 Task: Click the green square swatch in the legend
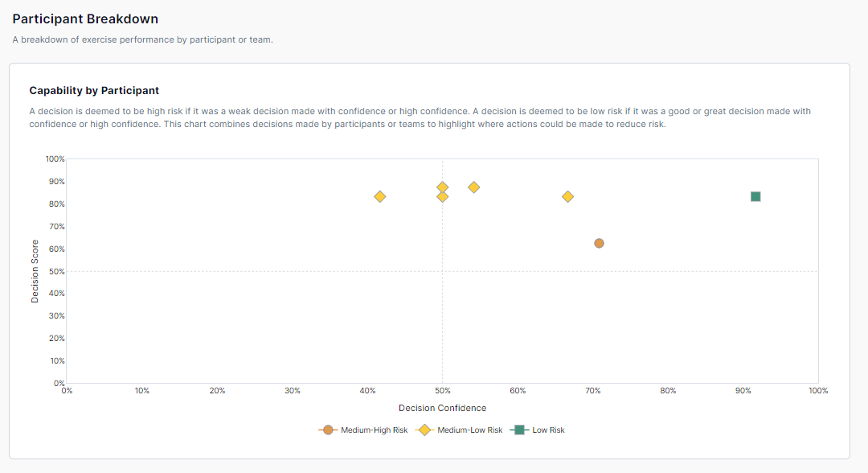pyautogui.click(x=519, y=430)
